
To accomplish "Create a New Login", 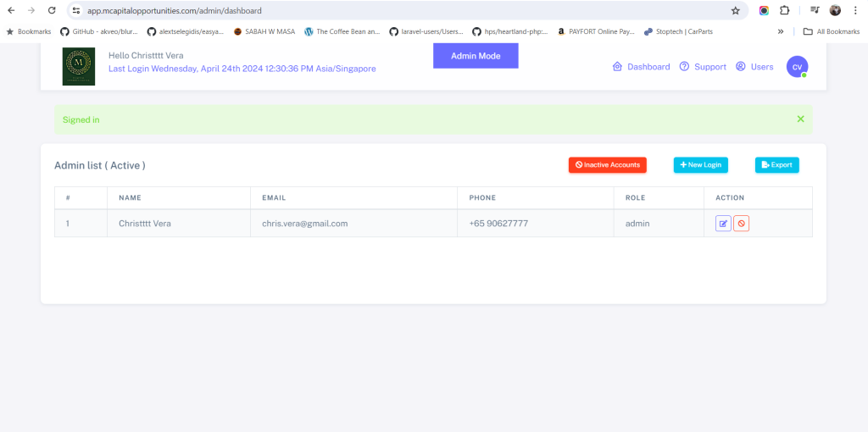I will coord(700,165).
